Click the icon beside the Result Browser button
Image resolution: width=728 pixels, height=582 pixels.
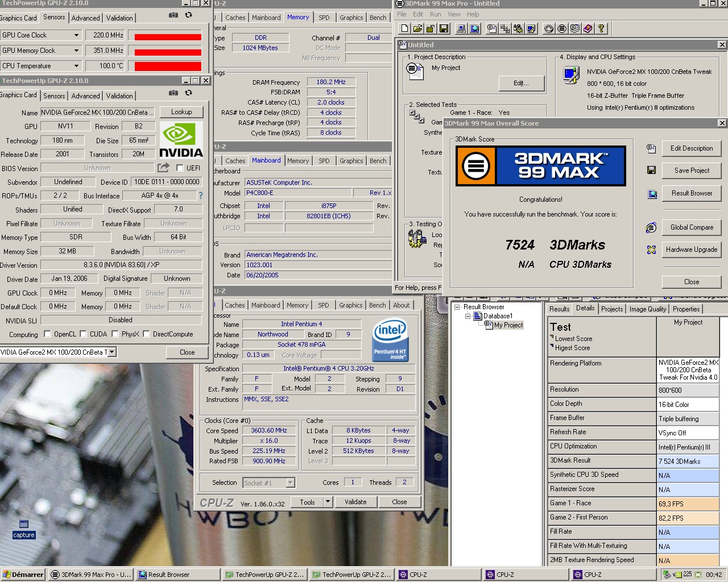pos(652,194)
